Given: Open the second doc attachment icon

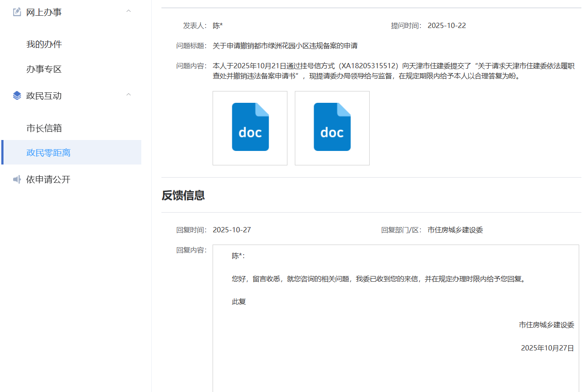Looking at the screenshot, I should (x=332, y=128).
